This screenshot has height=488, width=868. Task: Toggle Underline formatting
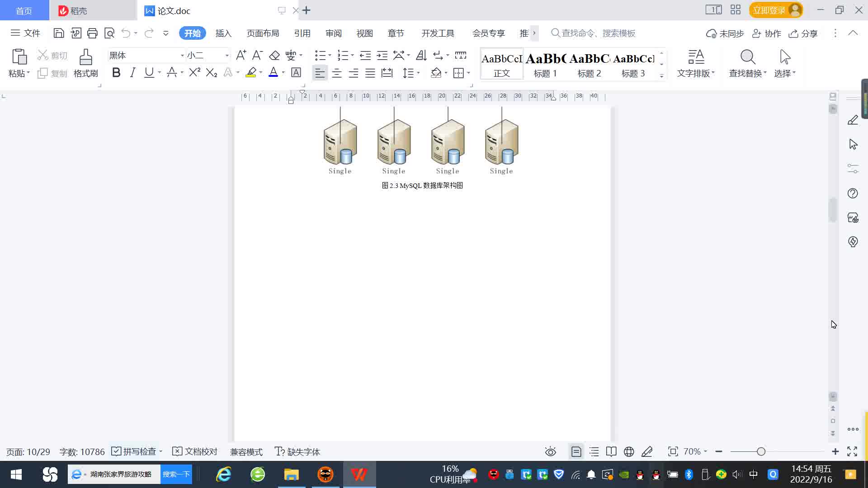click(149, 72)
